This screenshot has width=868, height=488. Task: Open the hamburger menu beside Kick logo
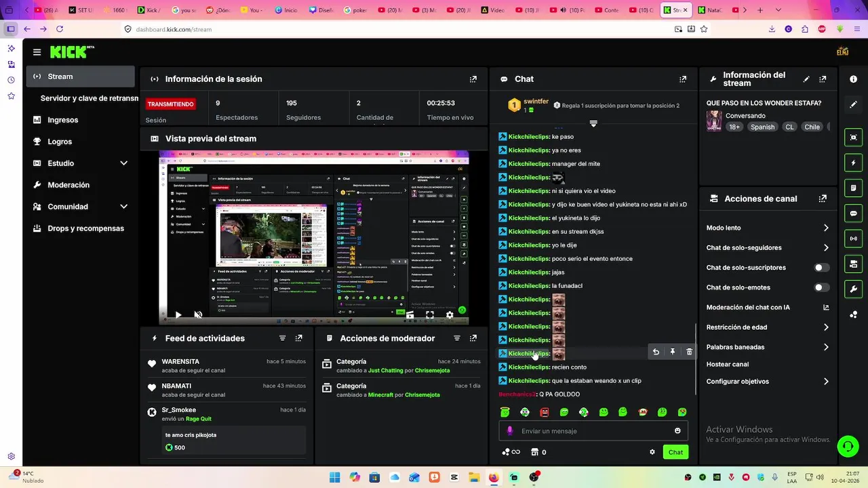tap(37, 52)
